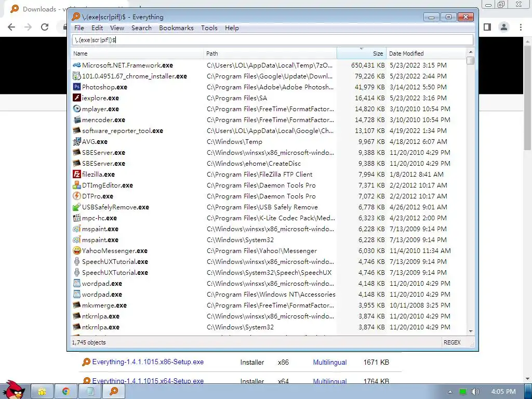The height and width of the screenshot is (399, 532).
Task: Click the 1,745 objects status text
Action: (x=89, y=342)
